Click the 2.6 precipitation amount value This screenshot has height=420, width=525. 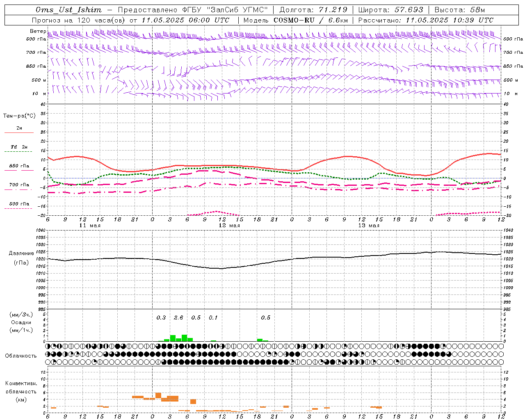click(178, 317)
